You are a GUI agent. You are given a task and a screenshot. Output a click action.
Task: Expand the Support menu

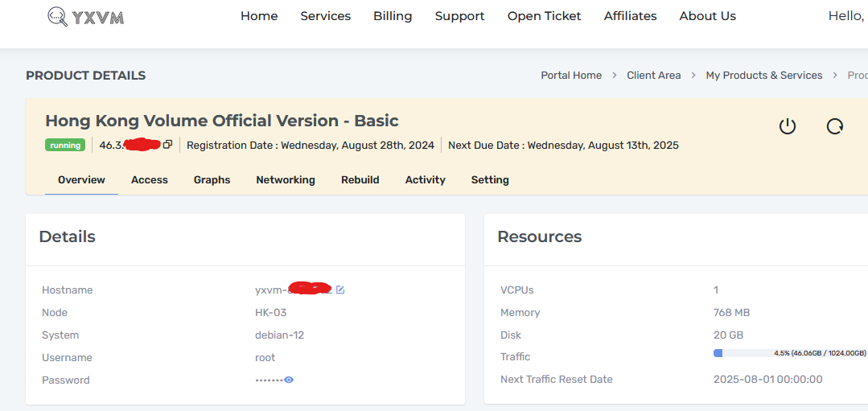tap(459, 16)
